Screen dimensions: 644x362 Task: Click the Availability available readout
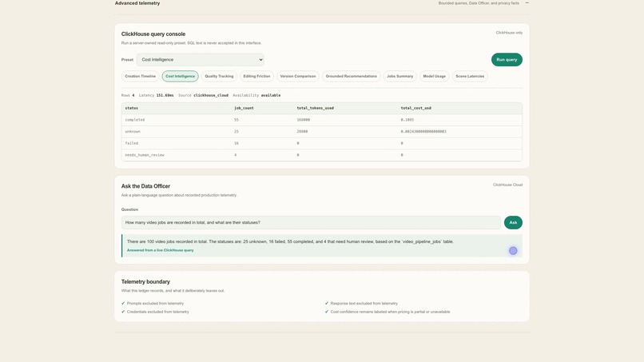point(256,95)
